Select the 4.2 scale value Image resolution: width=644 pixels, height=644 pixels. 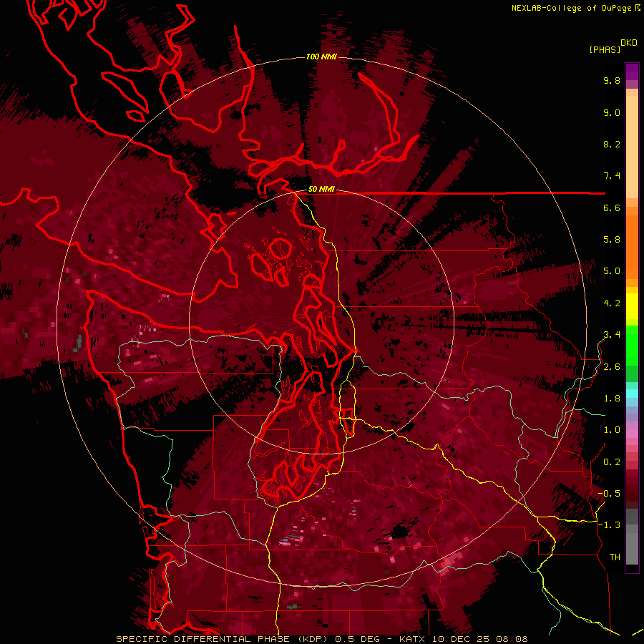pos(612,303)
